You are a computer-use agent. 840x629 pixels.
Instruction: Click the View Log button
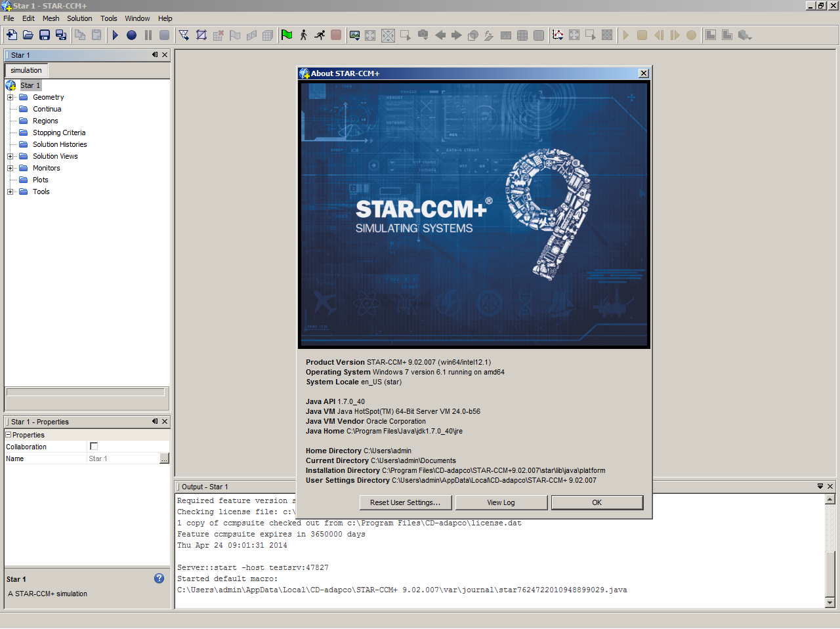(x=501, y=502)
